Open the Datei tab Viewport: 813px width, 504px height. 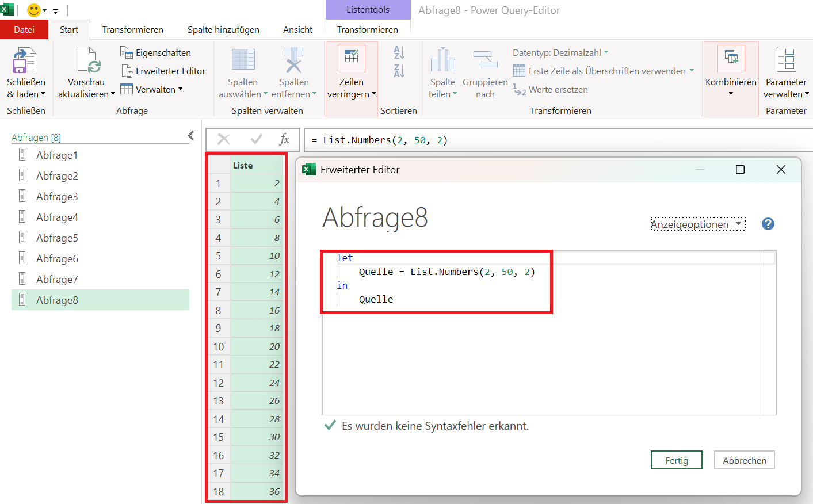click(x=24, y=30)
